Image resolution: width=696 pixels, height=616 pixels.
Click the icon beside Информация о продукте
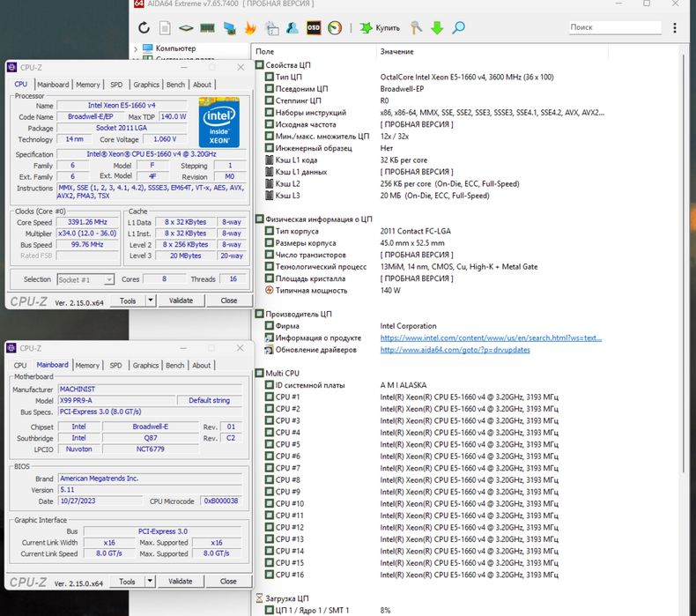[269, 338]
